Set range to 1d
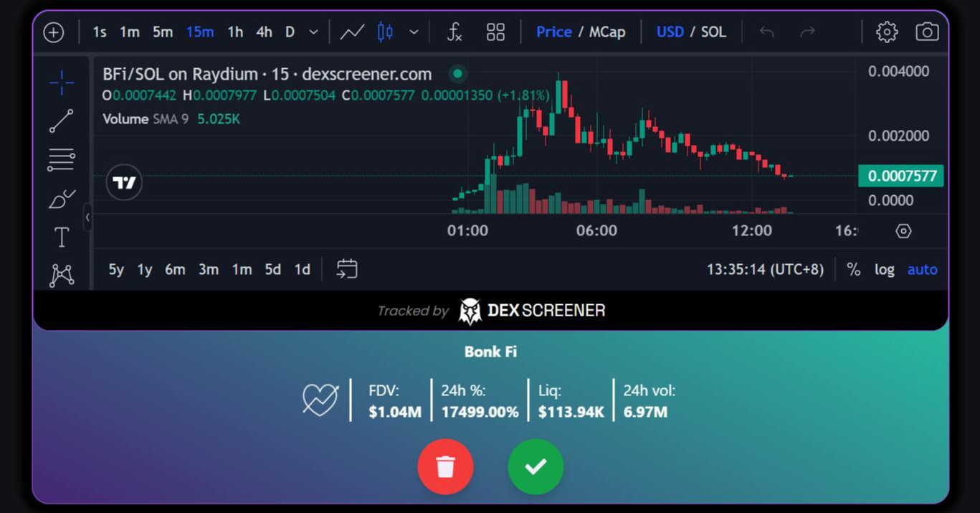The height and width of the screenshot is (513, 980). [x=303, y=270]
